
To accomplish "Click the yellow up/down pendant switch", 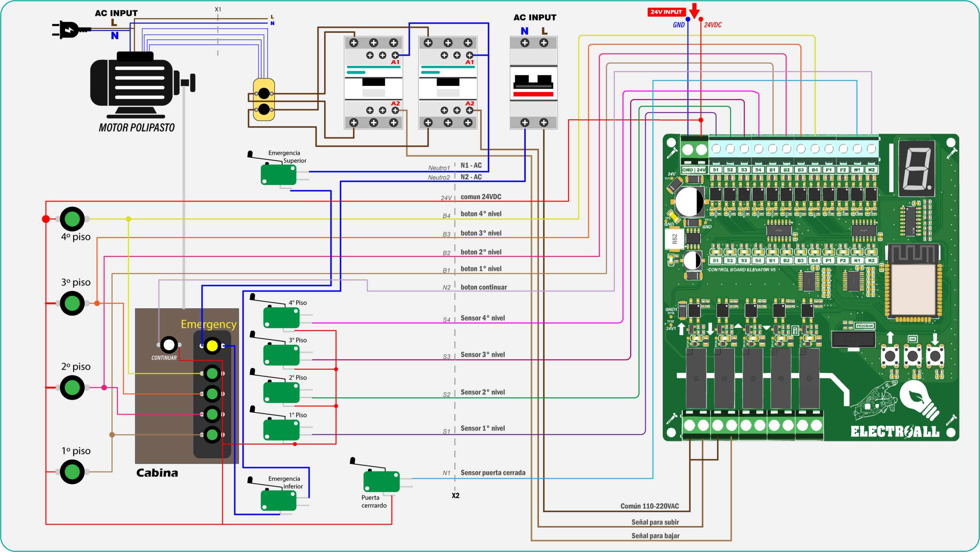I will pos(264,100).
